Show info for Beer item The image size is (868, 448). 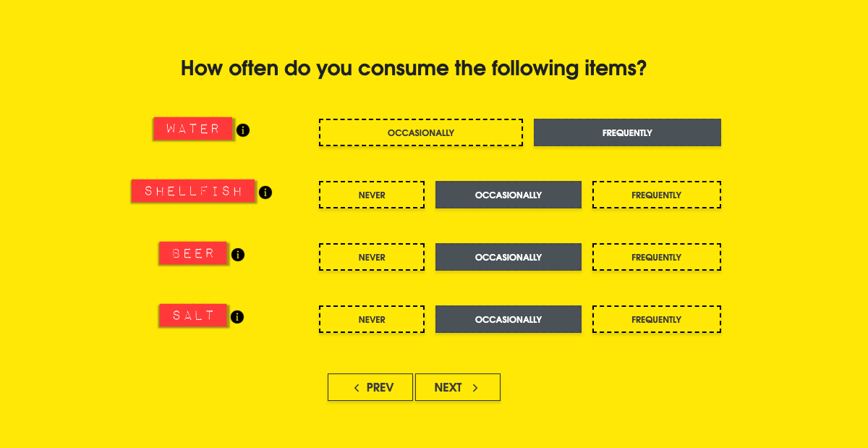[x=238, y=255]
